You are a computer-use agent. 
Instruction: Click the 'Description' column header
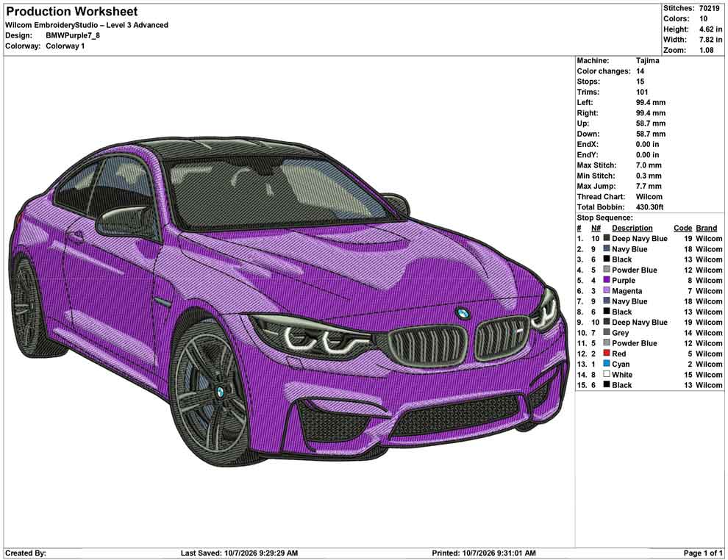(x=632, y=228)
